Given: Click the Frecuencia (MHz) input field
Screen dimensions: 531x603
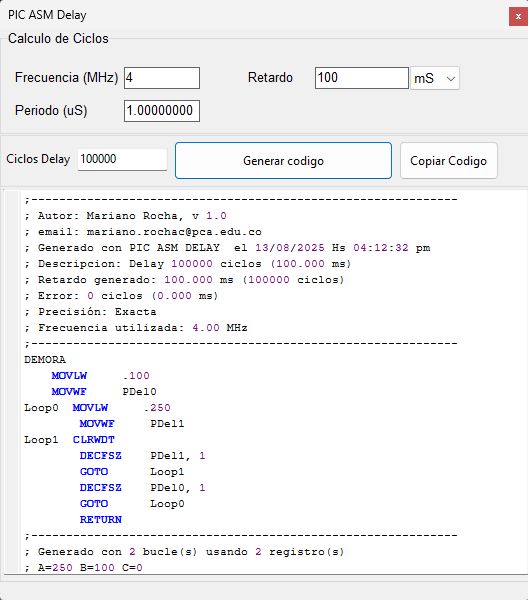Looking at the screenshot, I should point(163,78).
